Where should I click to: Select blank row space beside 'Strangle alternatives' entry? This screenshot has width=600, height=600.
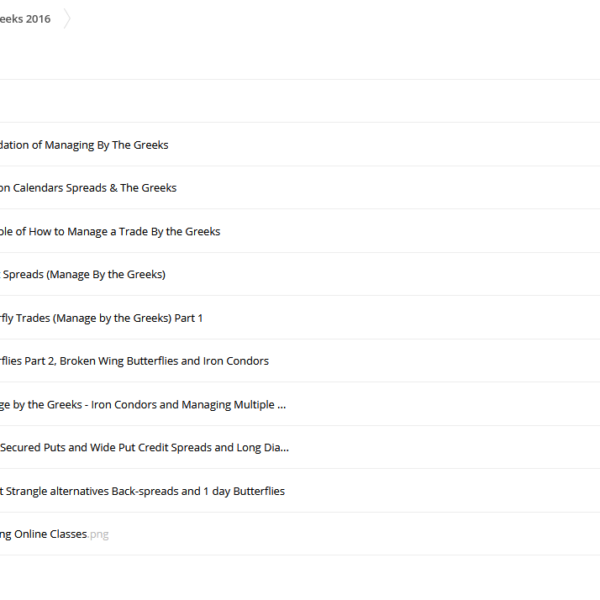click(x=444, y=491)
